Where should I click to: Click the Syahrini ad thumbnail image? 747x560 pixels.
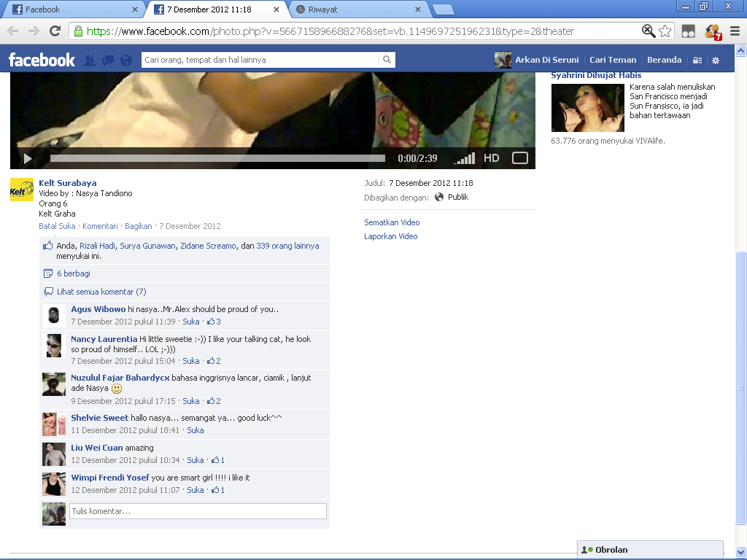point(587,108)
